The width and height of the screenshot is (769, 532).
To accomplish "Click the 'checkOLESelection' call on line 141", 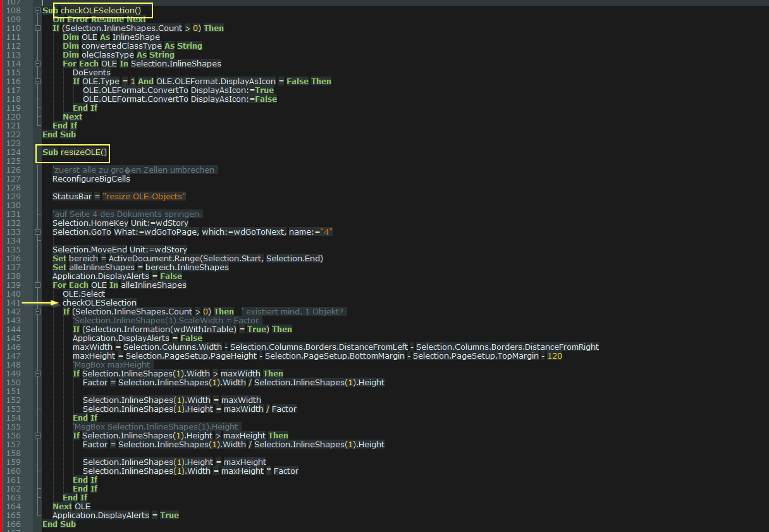I will pos(99,303).
